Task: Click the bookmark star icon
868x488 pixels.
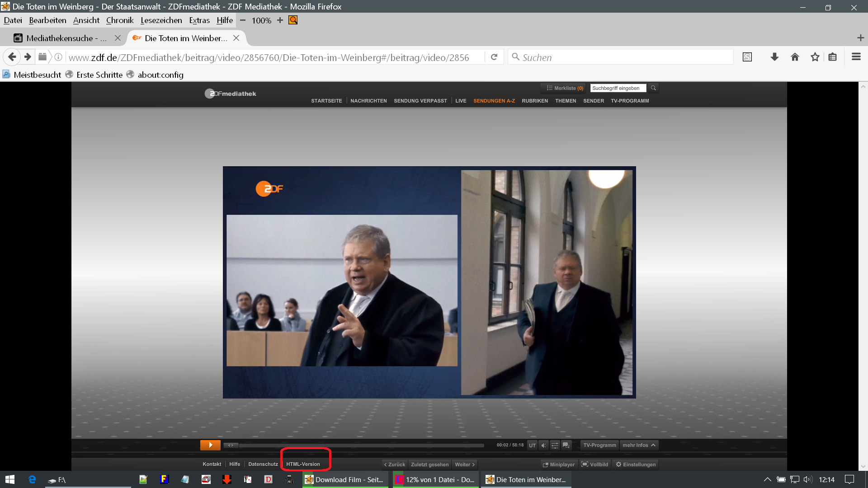Action: point(815,57)
